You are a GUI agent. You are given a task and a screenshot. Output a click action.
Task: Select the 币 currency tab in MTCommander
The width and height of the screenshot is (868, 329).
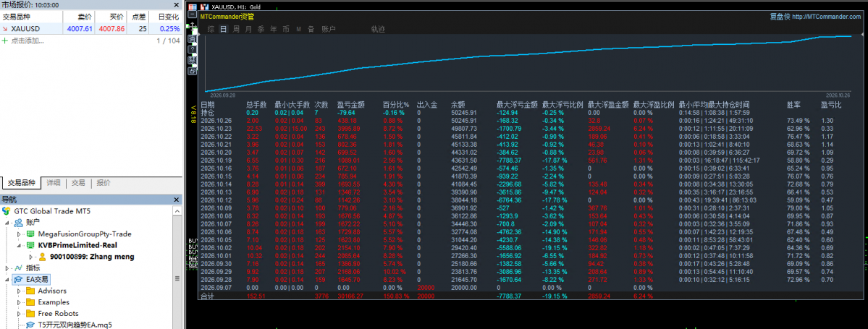click(x=286, y=30)
